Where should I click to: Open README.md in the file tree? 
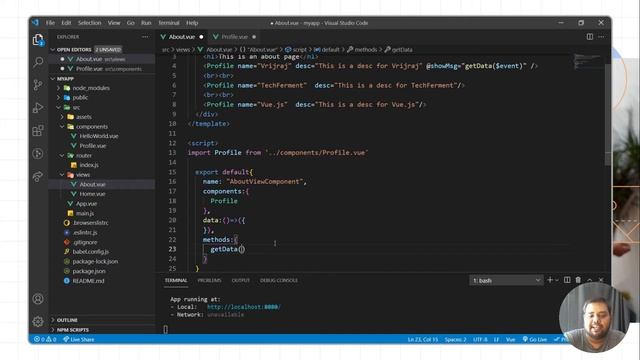[88, 281]
